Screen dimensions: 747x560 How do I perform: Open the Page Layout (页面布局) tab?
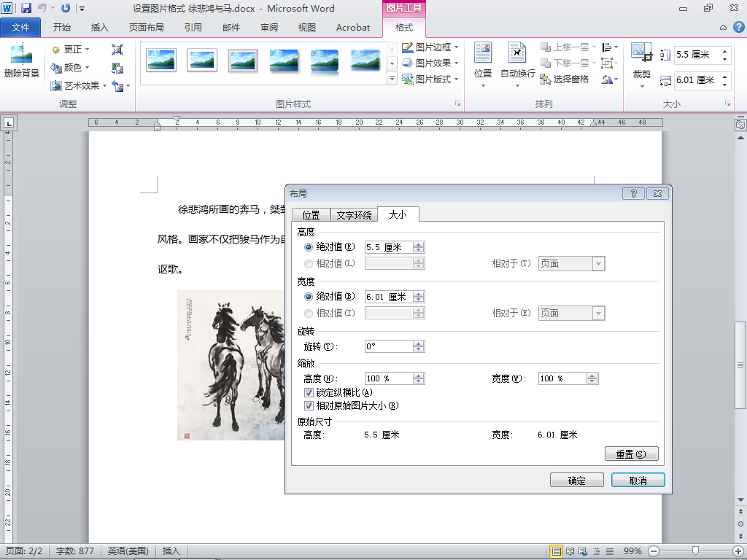click(x=146, y=28)
